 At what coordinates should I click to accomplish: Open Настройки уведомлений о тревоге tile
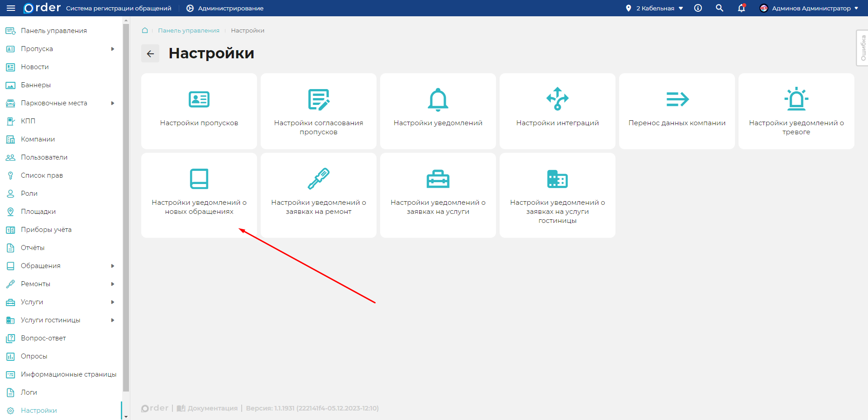pyautogui.click(x=796, y=111)
